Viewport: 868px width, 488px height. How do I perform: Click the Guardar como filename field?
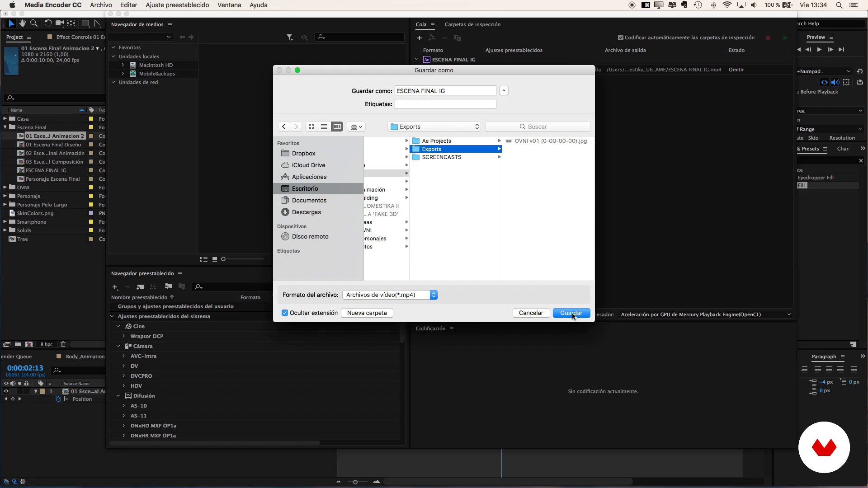pos(445,91)
